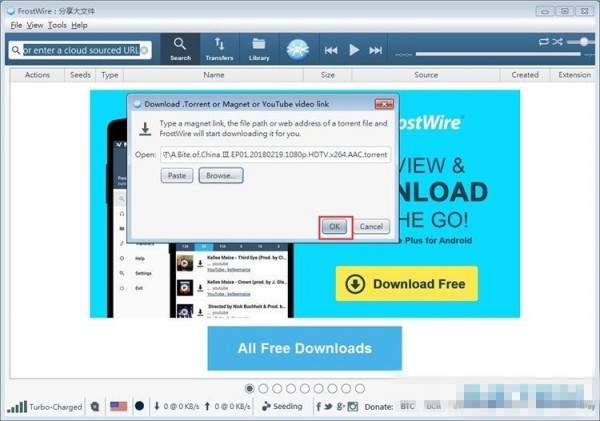This screenshot has width=600, height=421.
Task: Toggle repeat (loop) playback mode
Action: pyautogui.click(x=543, y=42)
